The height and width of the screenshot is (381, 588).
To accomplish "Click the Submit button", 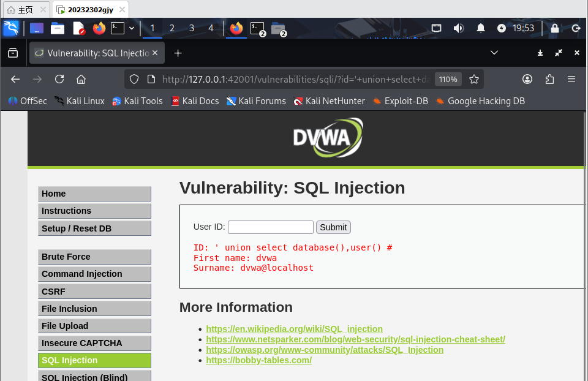I will click(x=333, y=227).
